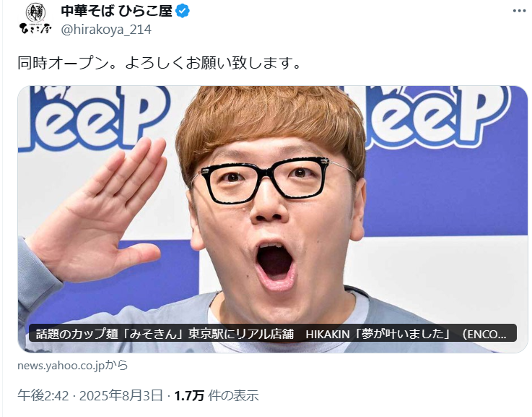Click the 2025年8月3日 post date

coord(121,395)
